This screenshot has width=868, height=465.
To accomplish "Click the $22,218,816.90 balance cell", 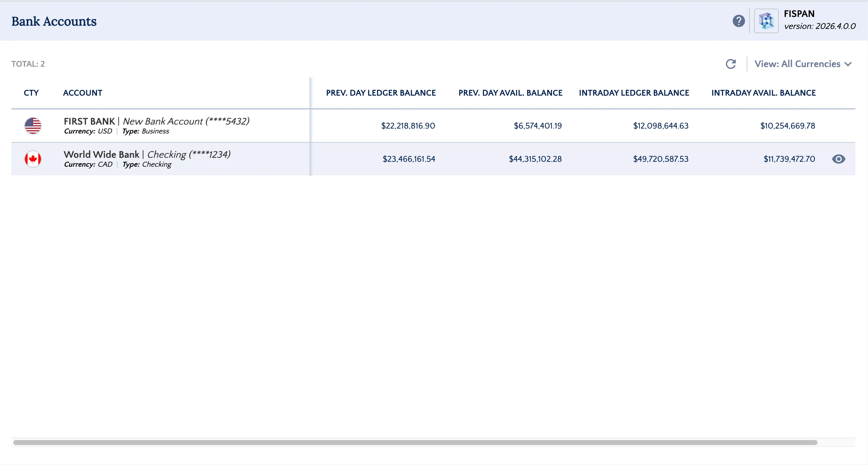I will [x=408, y=126].
